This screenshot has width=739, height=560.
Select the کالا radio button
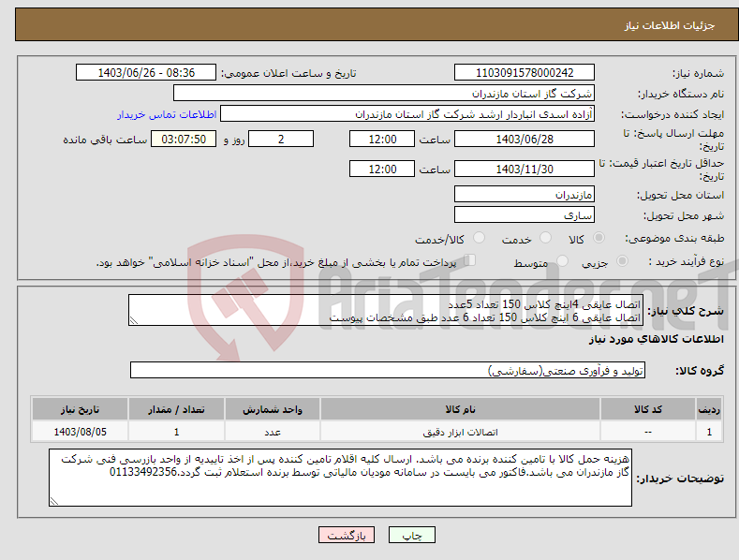pos(599,238)
